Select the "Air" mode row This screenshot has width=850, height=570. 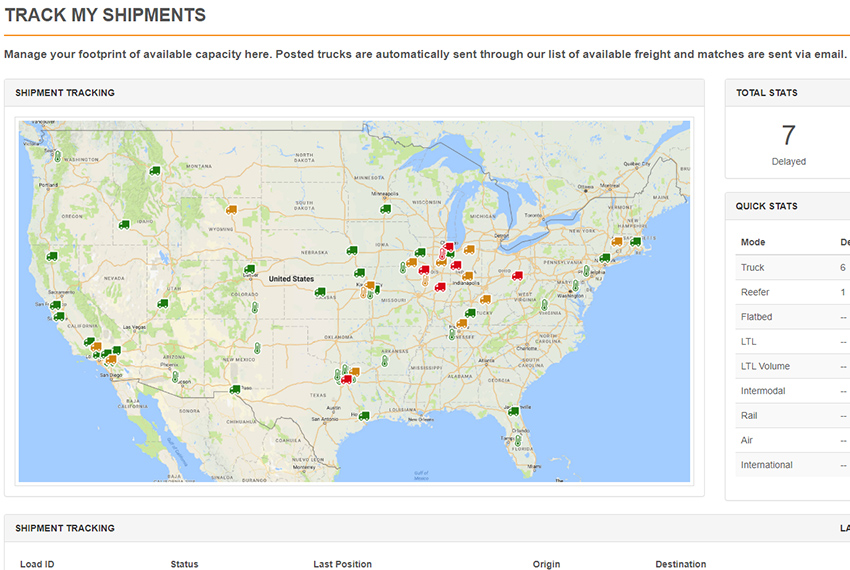coord(793,440)
